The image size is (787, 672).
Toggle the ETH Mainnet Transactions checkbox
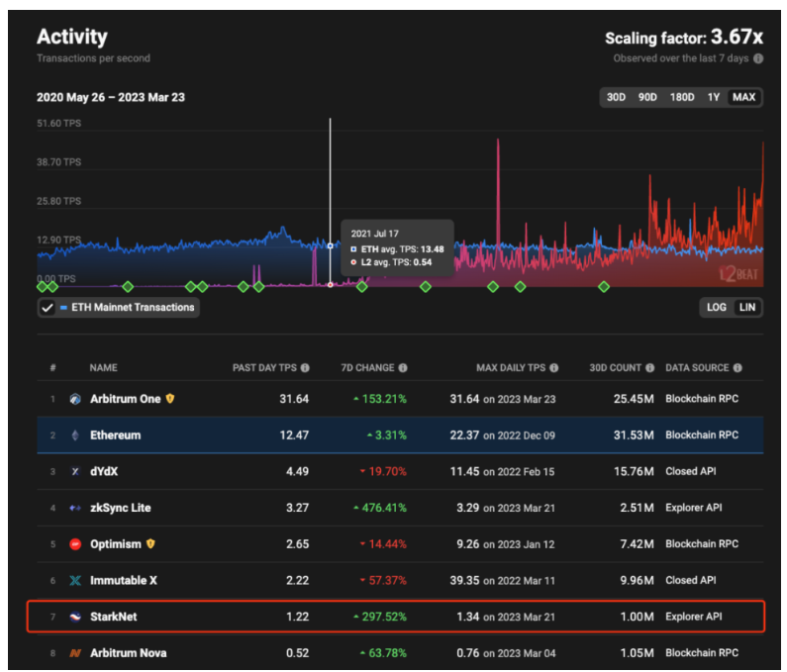(48, 308)
